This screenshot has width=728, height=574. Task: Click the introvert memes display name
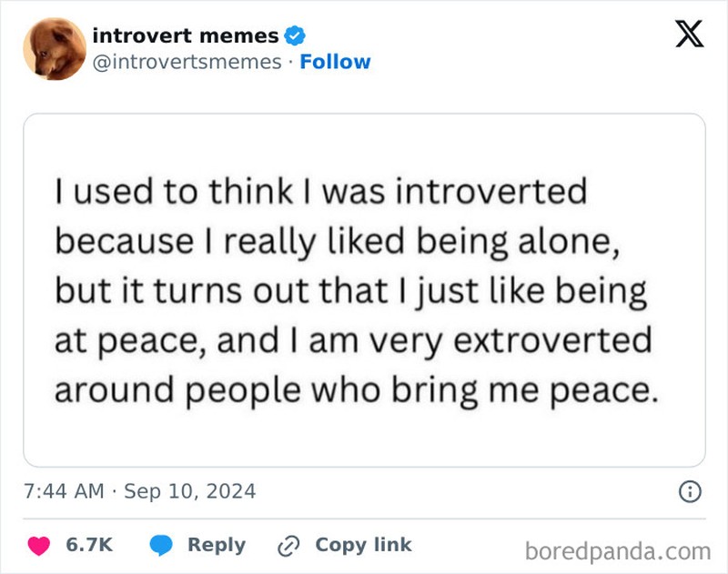[x=185, y=36]
